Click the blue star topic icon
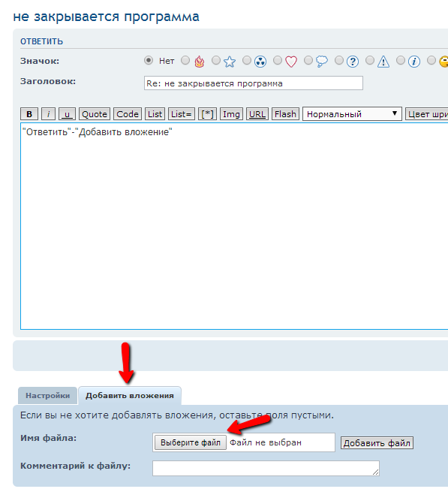The image size is (448, 498). (230, 62)
